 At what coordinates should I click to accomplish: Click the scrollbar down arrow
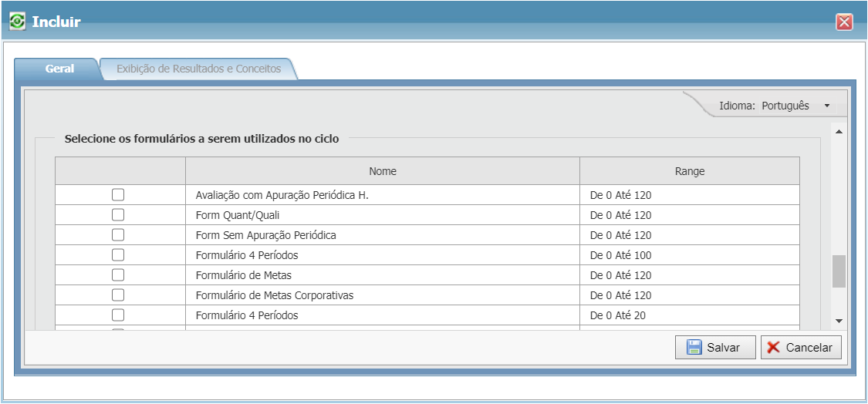839,321
